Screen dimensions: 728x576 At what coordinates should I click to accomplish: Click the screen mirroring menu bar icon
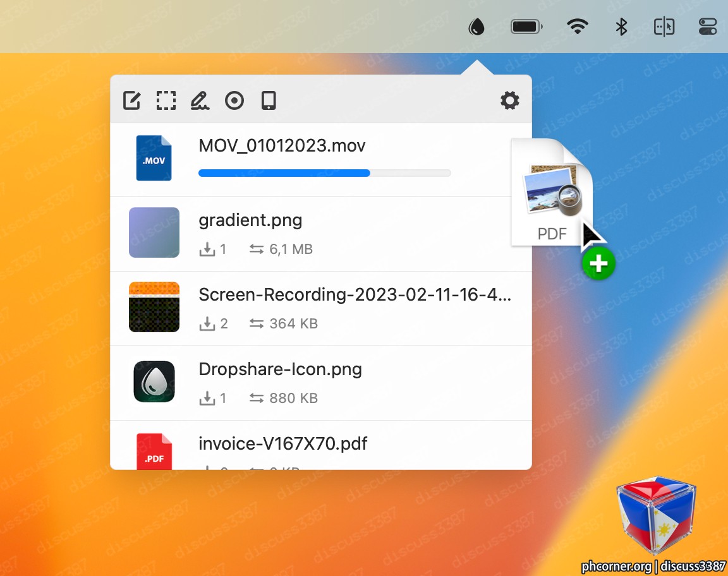664,27
